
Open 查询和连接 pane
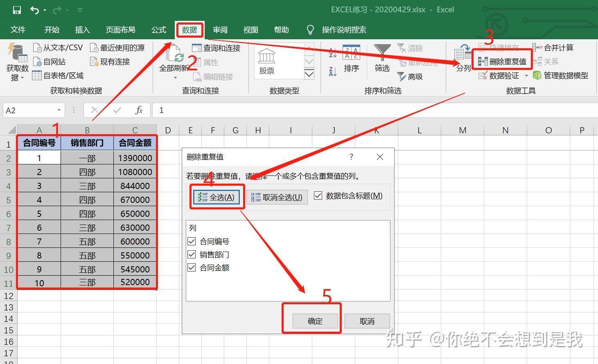(216, 48)
